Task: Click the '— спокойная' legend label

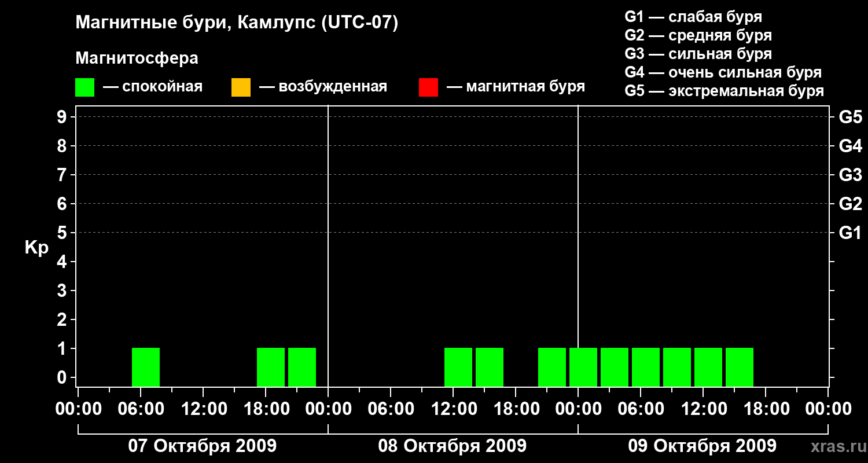Action: pos(153,87)
